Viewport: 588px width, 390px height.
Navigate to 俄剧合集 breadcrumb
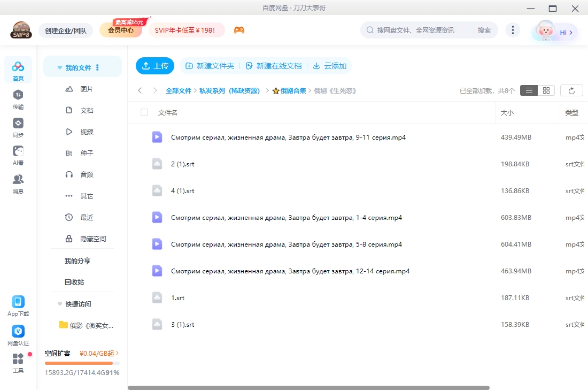coord(289,91)
